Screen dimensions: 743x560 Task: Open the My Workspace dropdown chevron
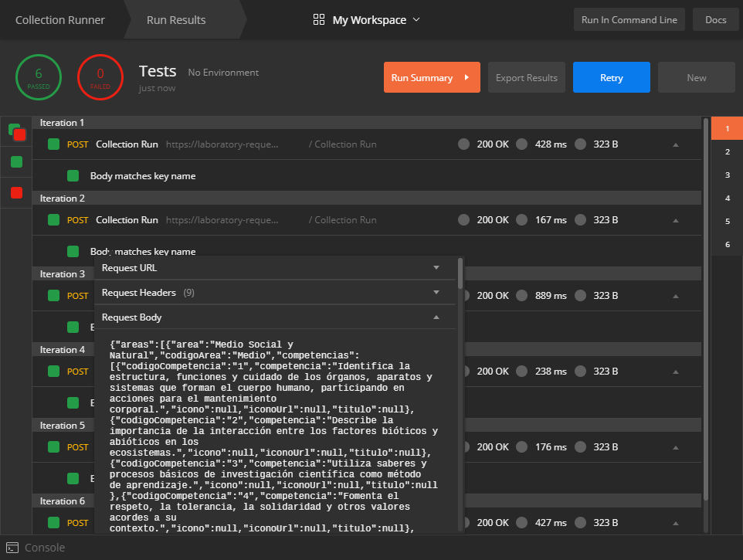[416, 20]
